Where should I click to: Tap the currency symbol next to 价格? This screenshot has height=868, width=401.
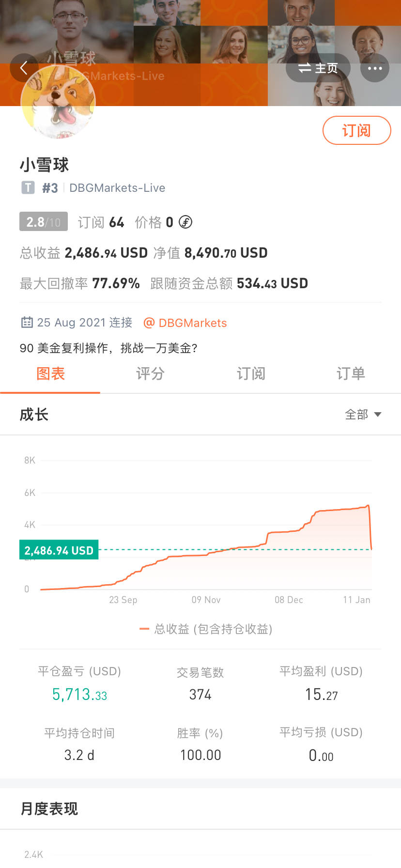185,222
